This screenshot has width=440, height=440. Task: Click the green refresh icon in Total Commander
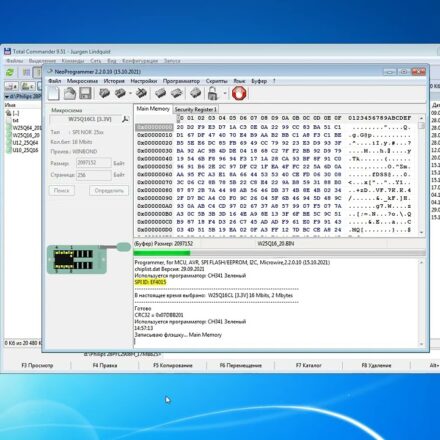click(x=10, y=72)
